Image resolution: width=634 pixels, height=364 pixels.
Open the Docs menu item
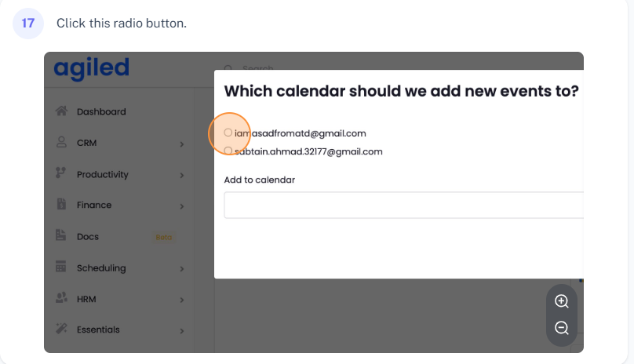(x=88, y=236)
